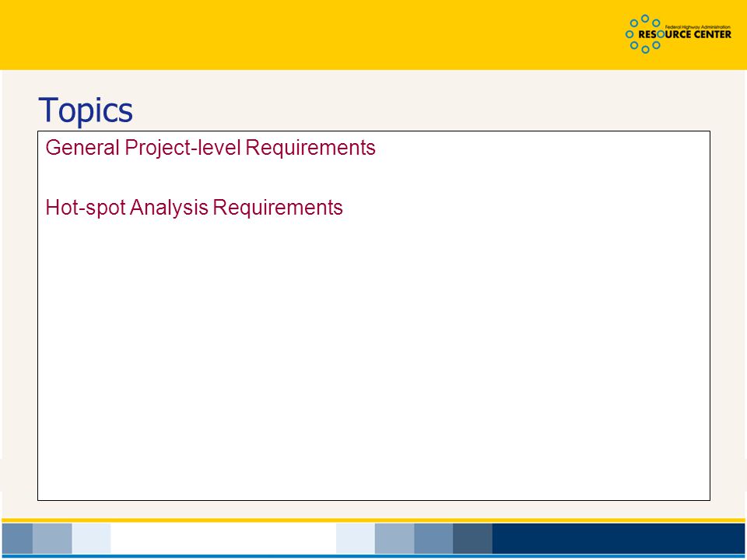Click the Topics slide title
The width and height of the screenshot is (747, 560).
pos(86,110)
